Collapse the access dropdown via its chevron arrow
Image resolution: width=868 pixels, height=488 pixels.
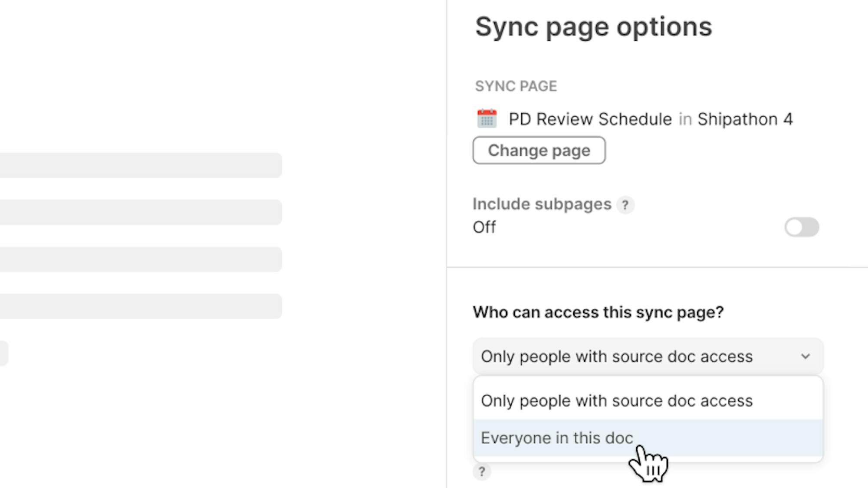tap(805, 357)
